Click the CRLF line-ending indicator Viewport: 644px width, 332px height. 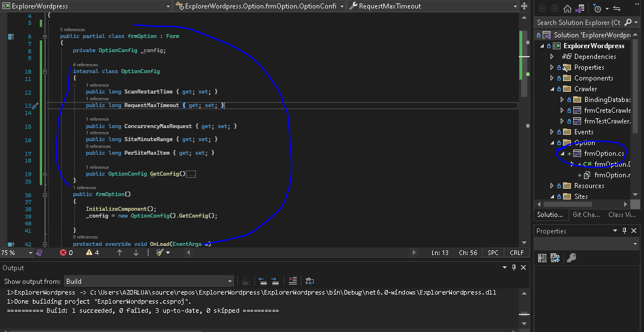pos(517,253)
